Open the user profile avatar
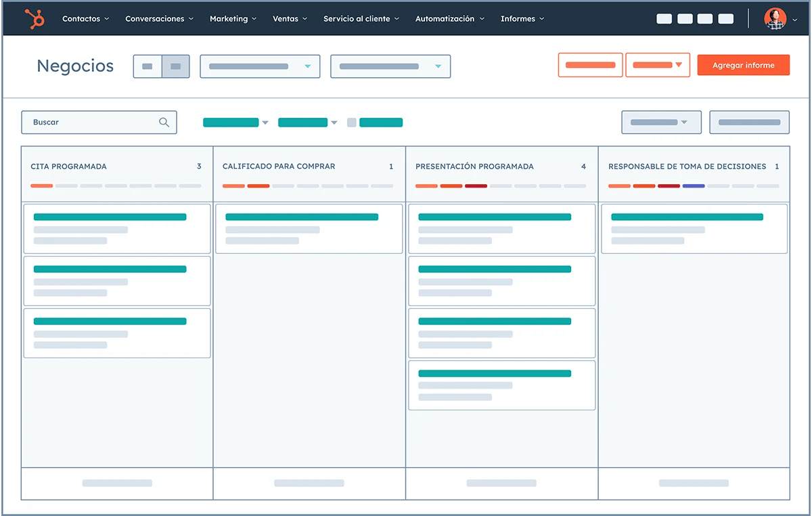The height and width of the screenshot is (516, 812). coord(775,18)
